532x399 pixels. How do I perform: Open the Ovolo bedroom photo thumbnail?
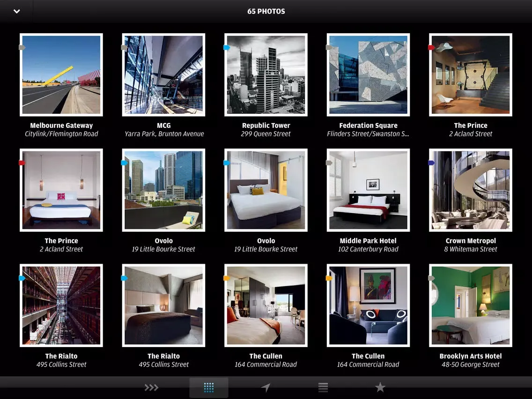pos(266,190)
